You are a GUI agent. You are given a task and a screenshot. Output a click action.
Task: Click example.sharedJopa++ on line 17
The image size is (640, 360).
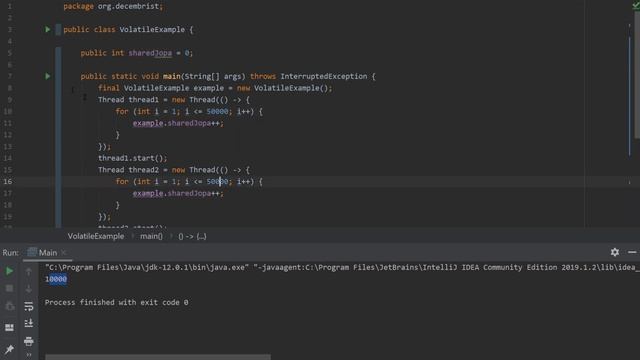(x=178, y=193)
